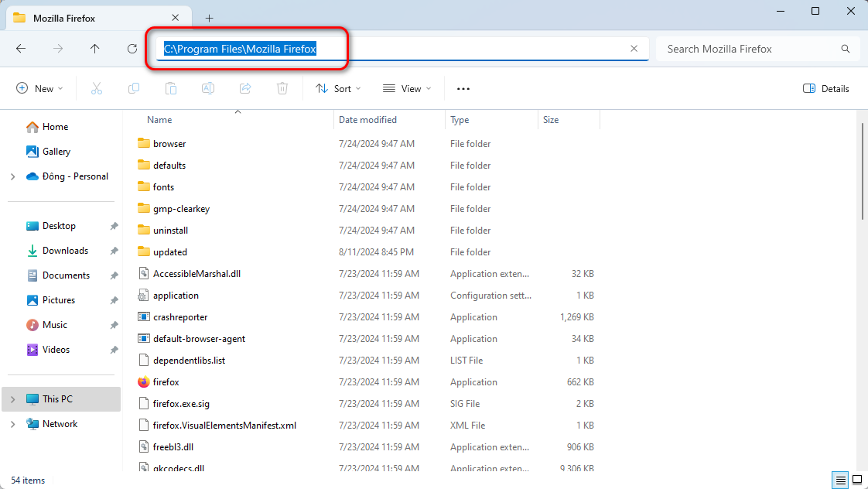This screenshot has width=868, height=489.
Task: Select the updated folder
Action: click(x=162, y=252)
